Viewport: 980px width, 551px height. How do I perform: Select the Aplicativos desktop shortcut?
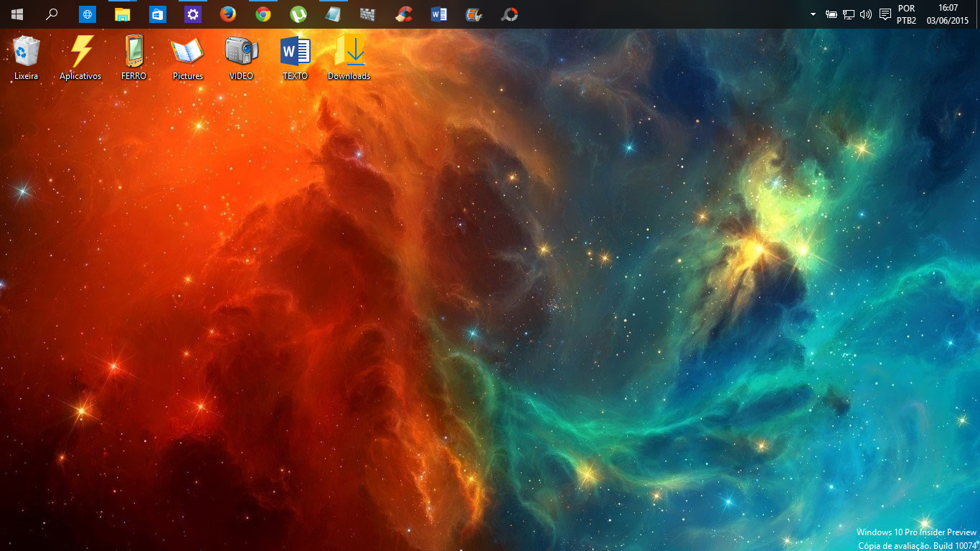[x=80, y=57]
